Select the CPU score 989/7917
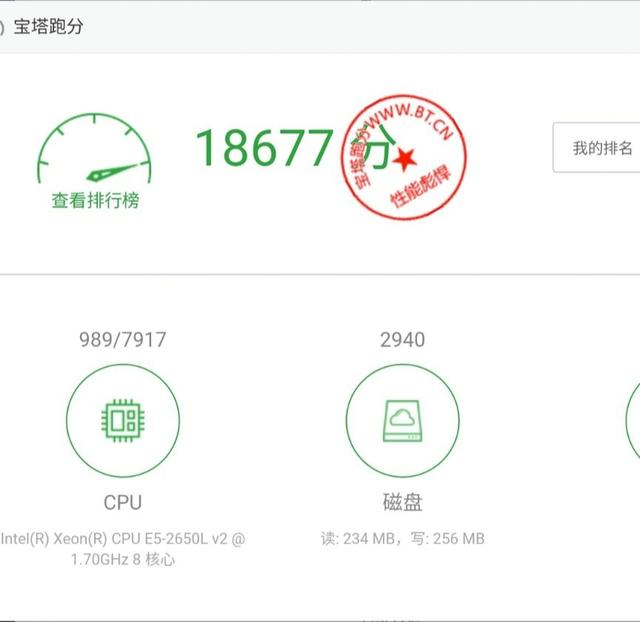Image resolution: width=640 pixels, height=622 pixels. (122, 340)
